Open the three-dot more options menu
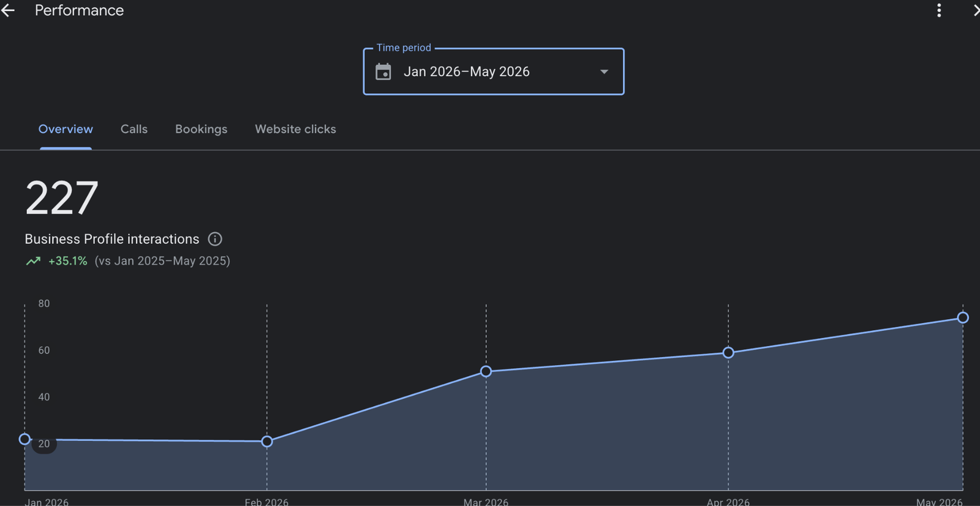 click(x=939, y=10)
